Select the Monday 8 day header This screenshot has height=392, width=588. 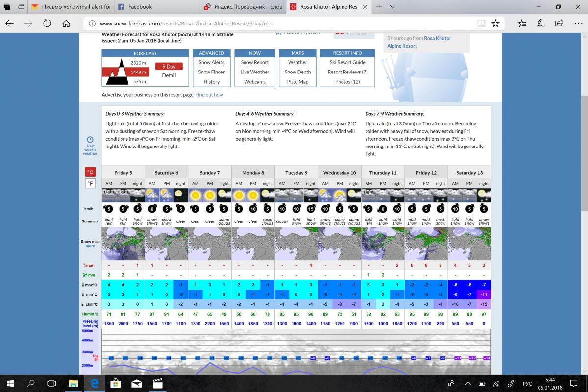[253, 172]
